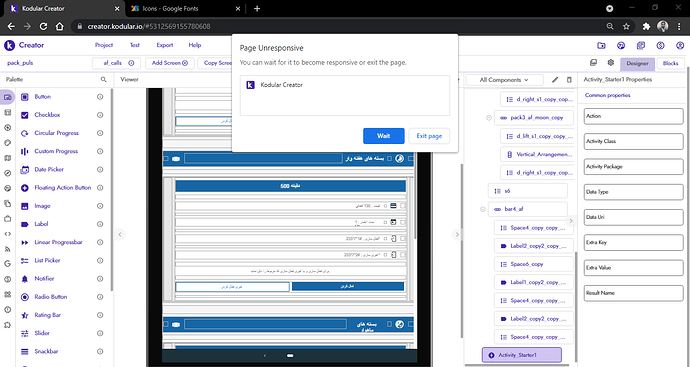The height and width of the screenshot is (367, 690).
Task: Click the browser address bar URL
Action: coord(149,26)
